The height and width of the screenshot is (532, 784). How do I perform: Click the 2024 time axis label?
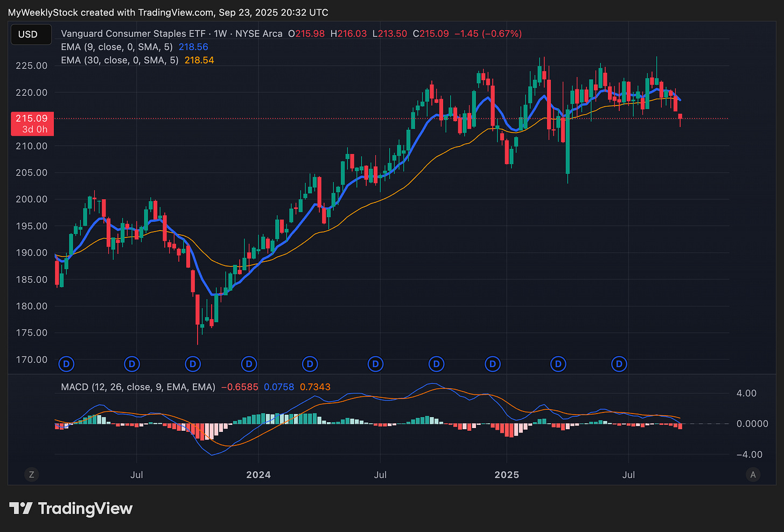point(258,475)
